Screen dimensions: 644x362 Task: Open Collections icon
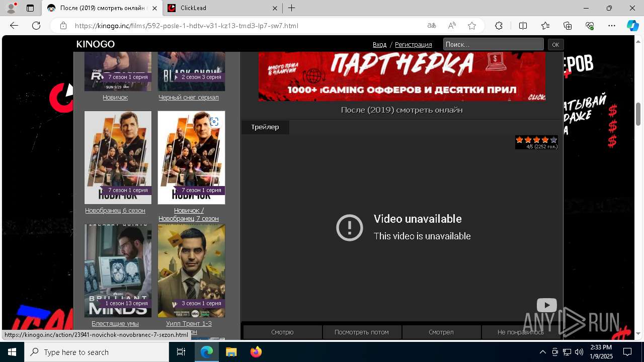(568, 26)
